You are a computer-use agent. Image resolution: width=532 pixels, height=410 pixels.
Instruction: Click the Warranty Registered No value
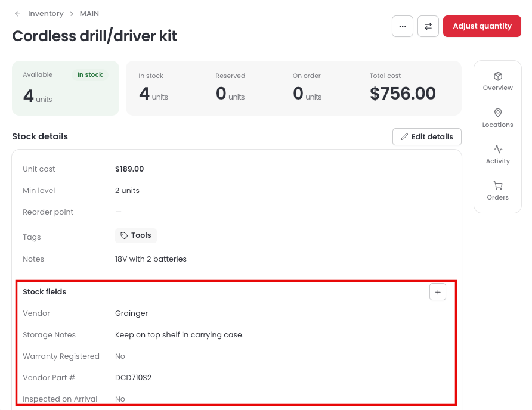tap(120, 356)
